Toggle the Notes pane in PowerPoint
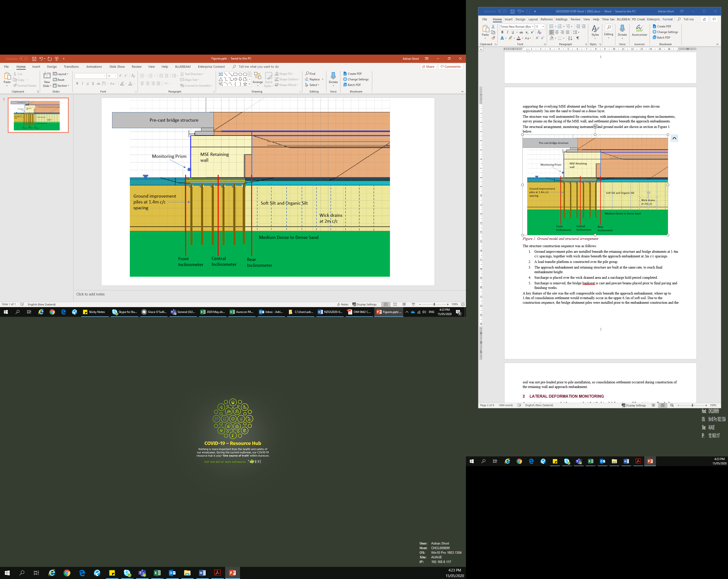728x579 pixels. click(342, 304)
